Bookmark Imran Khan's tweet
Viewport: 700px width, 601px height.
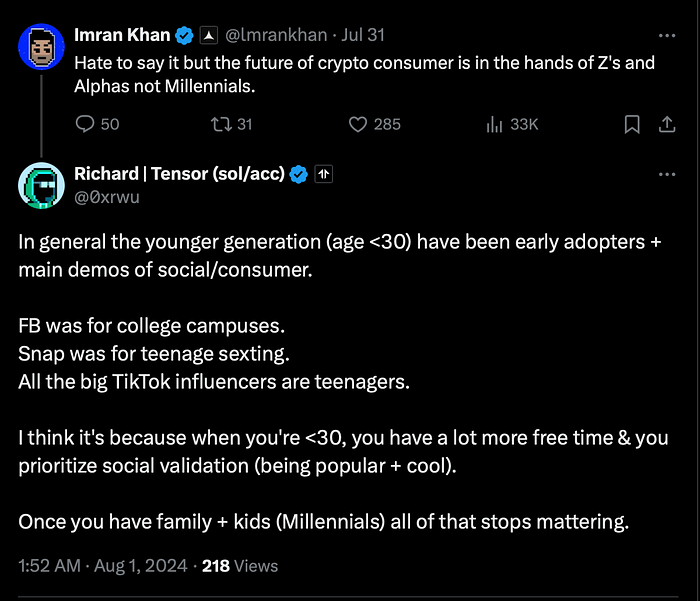coord(631,124)
